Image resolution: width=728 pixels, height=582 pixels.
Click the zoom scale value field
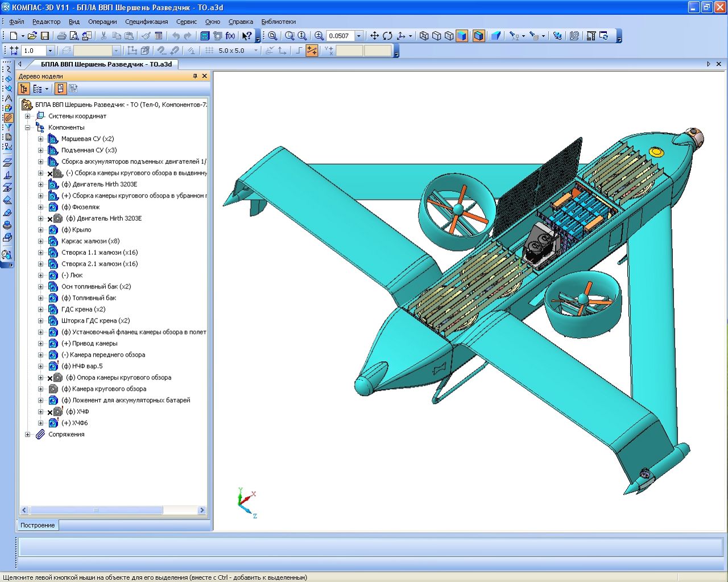340,36
